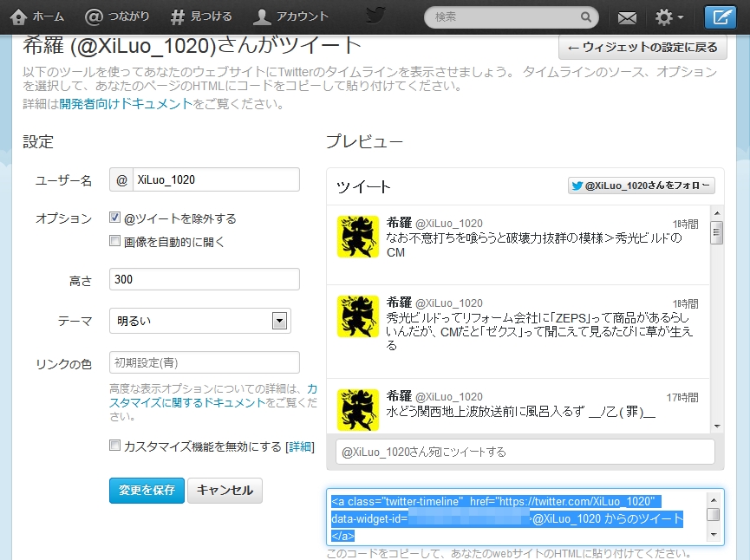Viewport: 750px width, 560px height.
Task: Click ウィジェットの設定に戻る button
Action: pos(642,48)
